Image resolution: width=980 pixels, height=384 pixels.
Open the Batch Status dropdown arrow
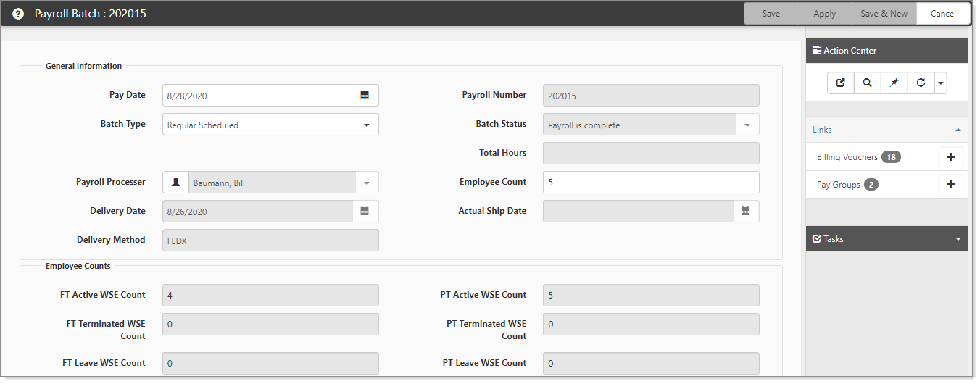[x=747, y=125]
